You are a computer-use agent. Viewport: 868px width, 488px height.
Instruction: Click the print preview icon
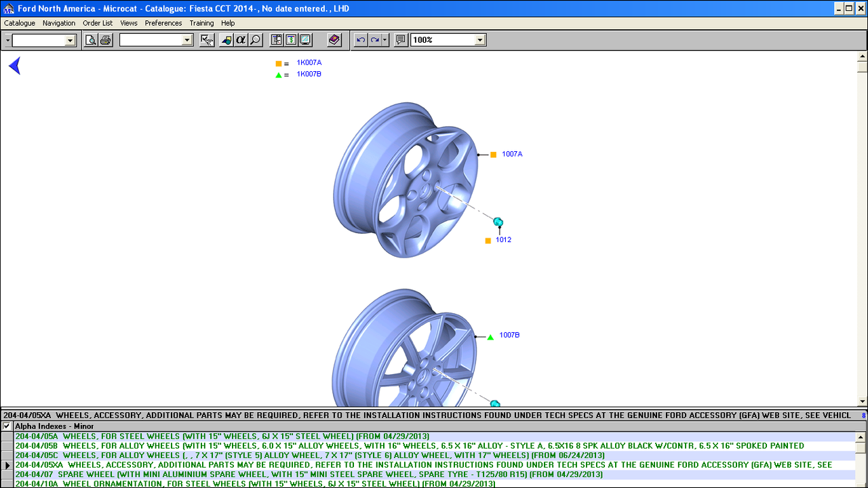91,40
